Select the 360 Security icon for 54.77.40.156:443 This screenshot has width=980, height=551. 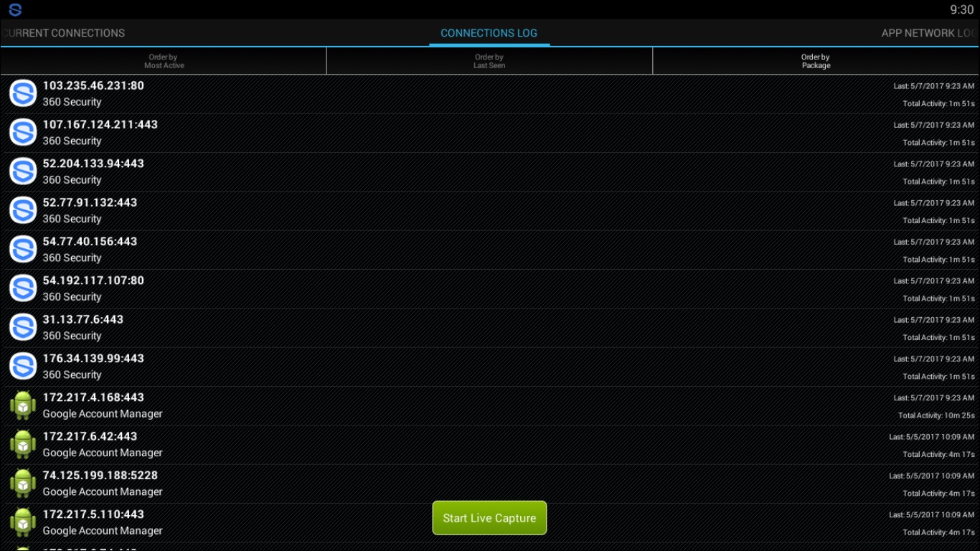23,249
